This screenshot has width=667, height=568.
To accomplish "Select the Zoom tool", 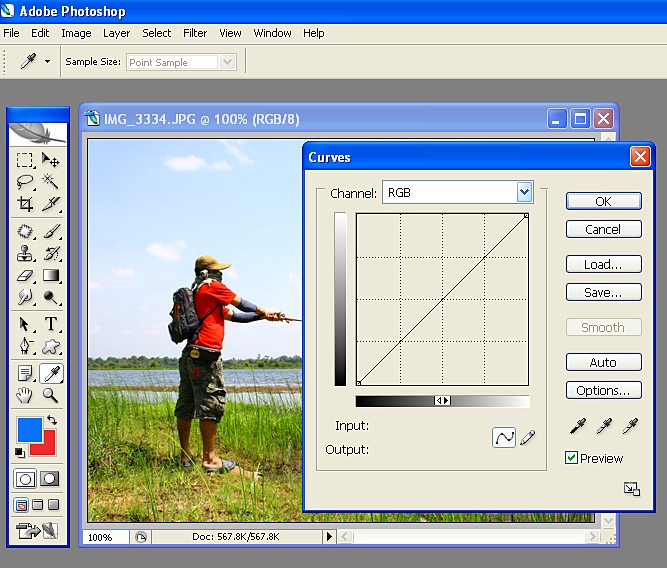I will [51, 395].
